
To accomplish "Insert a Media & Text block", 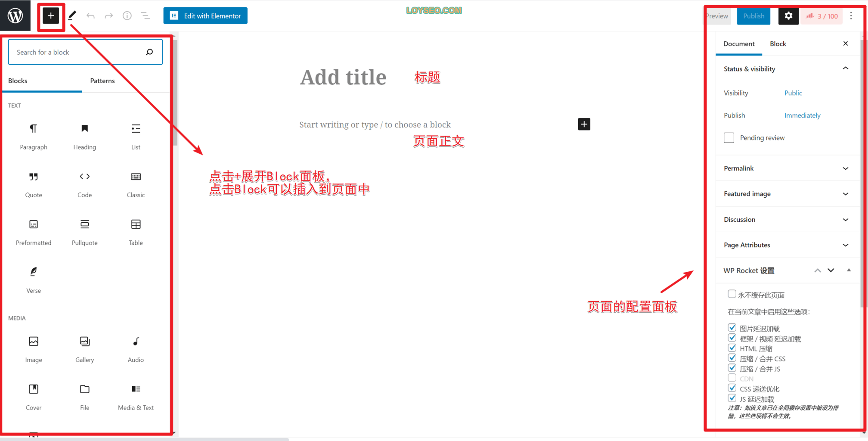I will (x=136, y=397).
